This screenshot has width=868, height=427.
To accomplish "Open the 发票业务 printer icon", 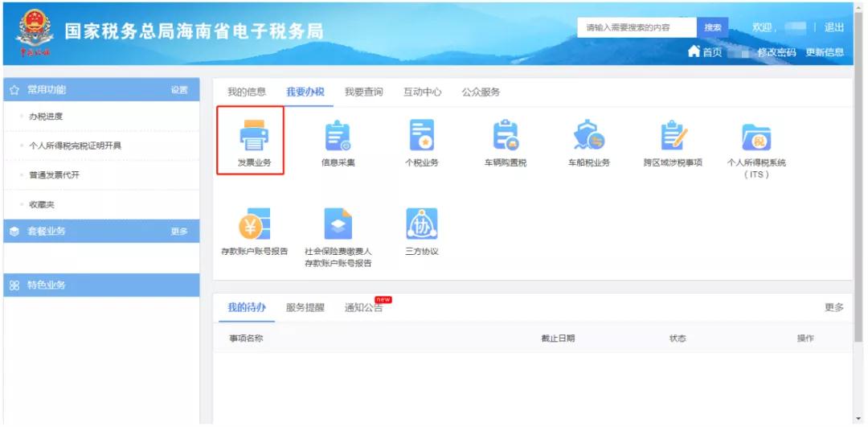I will (x=254, y=136).
